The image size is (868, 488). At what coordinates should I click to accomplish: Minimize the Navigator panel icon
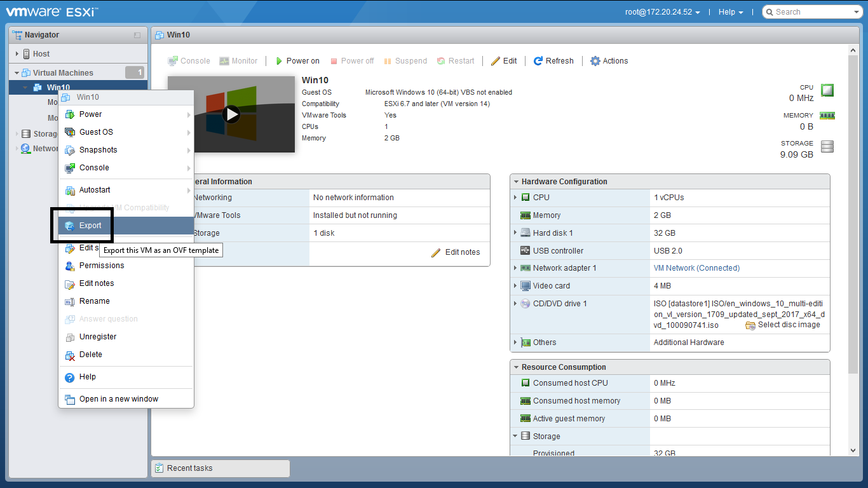click(x=137, y=35)
